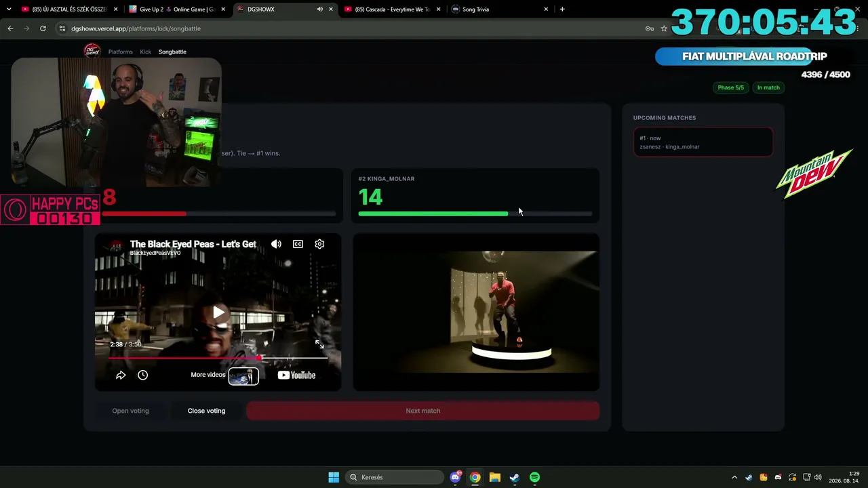868x488 pixels.
Task: Open a new browser tab
Action: coord(562,9)
